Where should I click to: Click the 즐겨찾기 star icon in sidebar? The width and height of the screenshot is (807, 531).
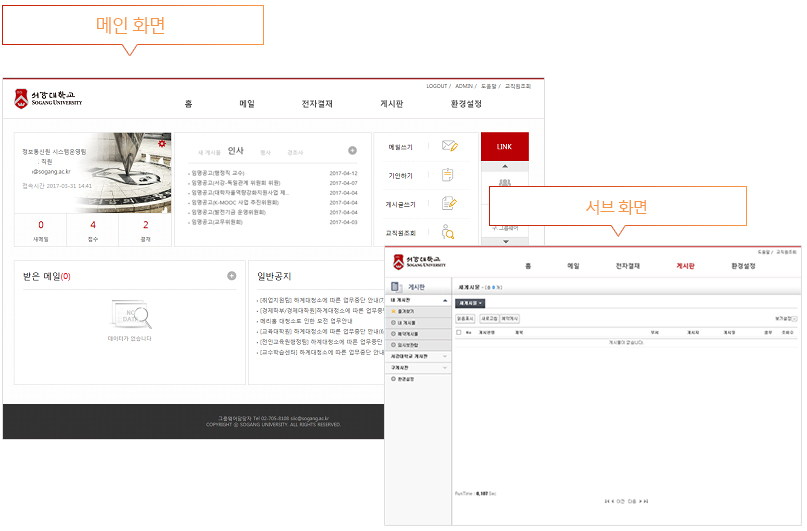[x=394, y=311]
